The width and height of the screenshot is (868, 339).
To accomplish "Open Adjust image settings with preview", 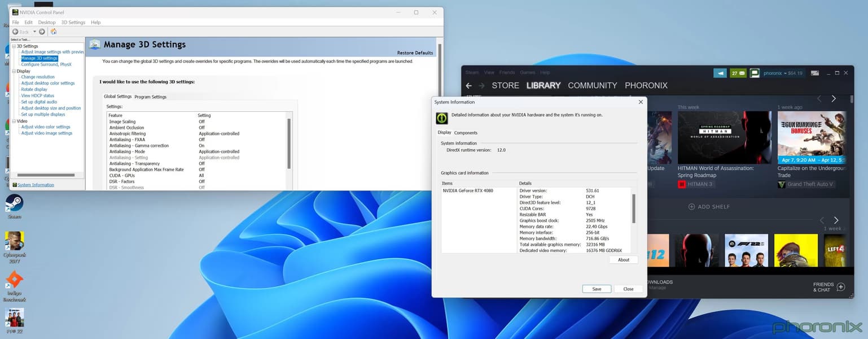I will pos(52,52).
